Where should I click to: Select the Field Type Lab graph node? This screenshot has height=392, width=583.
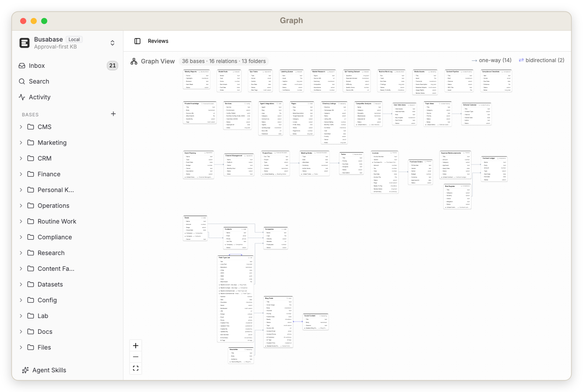click(x=235, y=299)
